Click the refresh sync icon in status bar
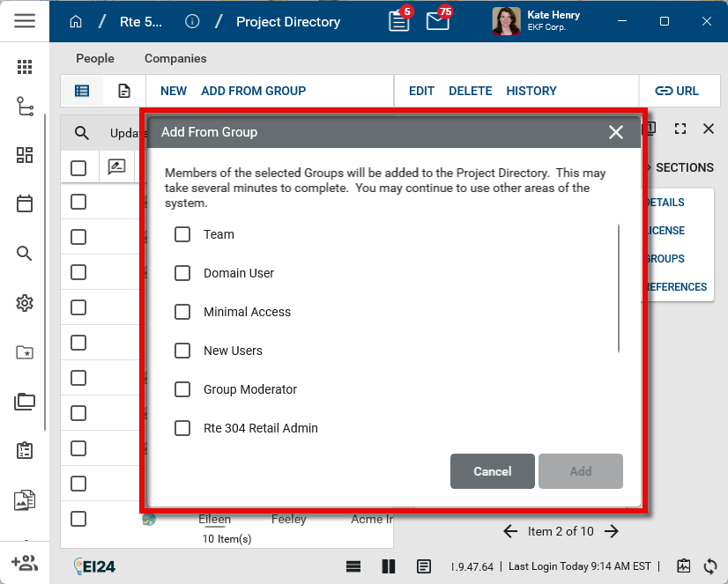Image resolution: width=728 pixels, height=584 pixels. (710, 566)
